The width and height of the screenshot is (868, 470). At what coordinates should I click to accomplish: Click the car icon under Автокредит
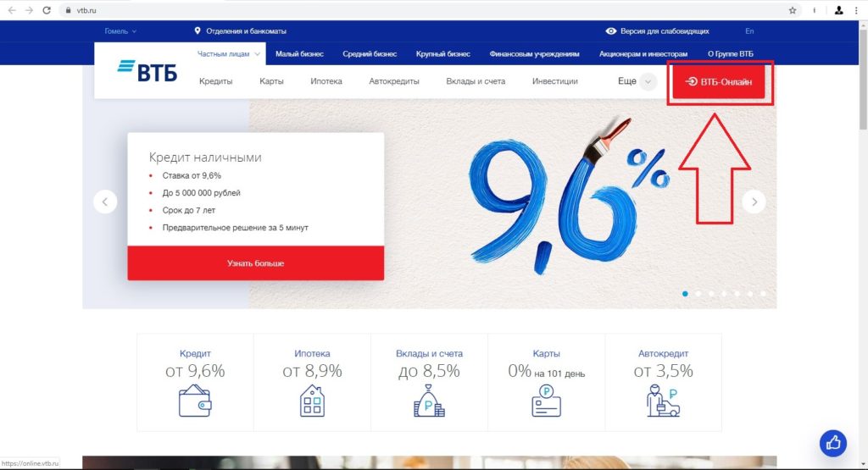point(663,401)
